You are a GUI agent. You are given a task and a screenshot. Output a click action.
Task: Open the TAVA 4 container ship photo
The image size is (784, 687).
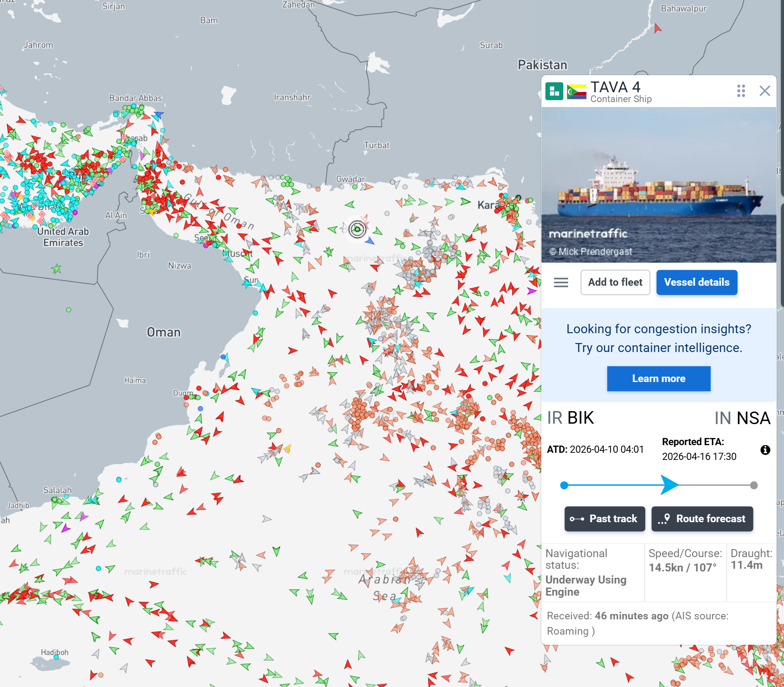(x=659, y=185)
